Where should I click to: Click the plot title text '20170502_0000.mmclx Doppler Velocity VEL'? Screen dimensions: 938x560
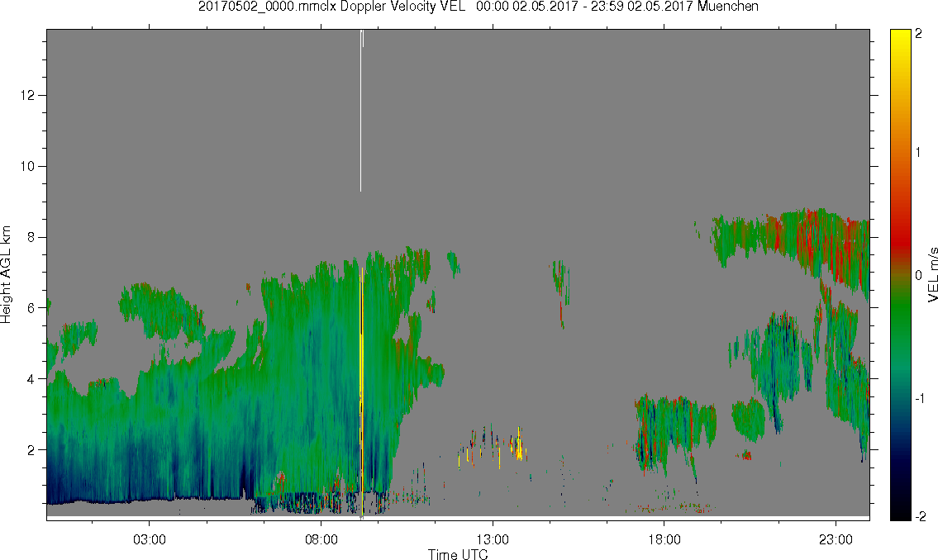[x=331, y=7]
